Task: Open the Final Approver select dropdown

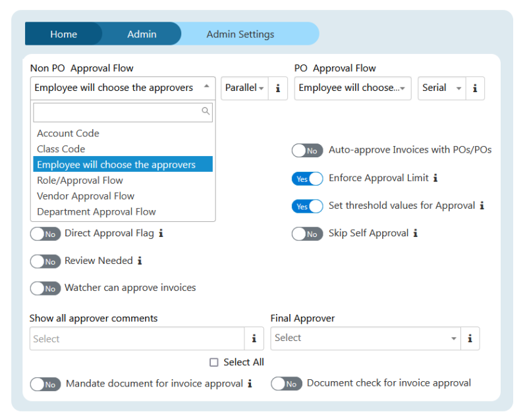Action: 366,338
